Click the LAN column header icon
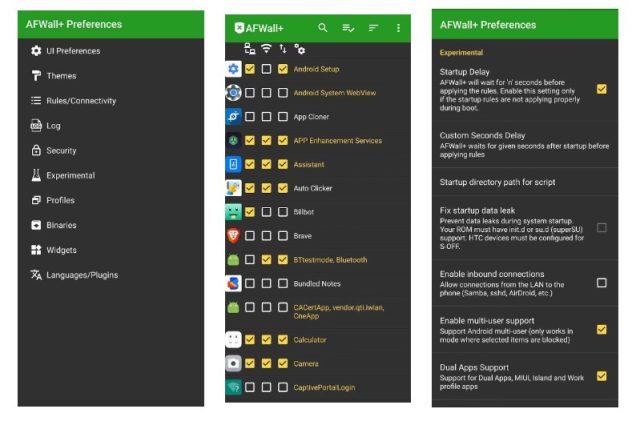Screen dimensions: 640x425 (x=249, y=48)
